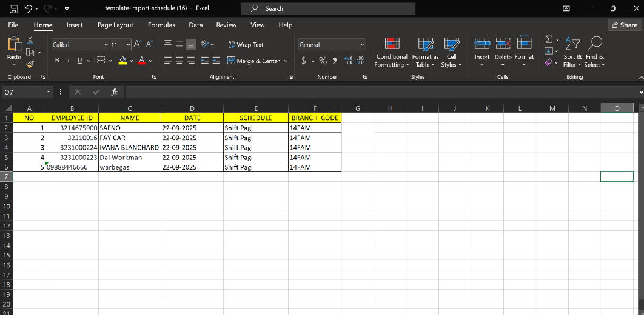Image resolution: width=644 pixels, height=315 pixels.
Task: Click the Insert cells button
Action: 482,52
